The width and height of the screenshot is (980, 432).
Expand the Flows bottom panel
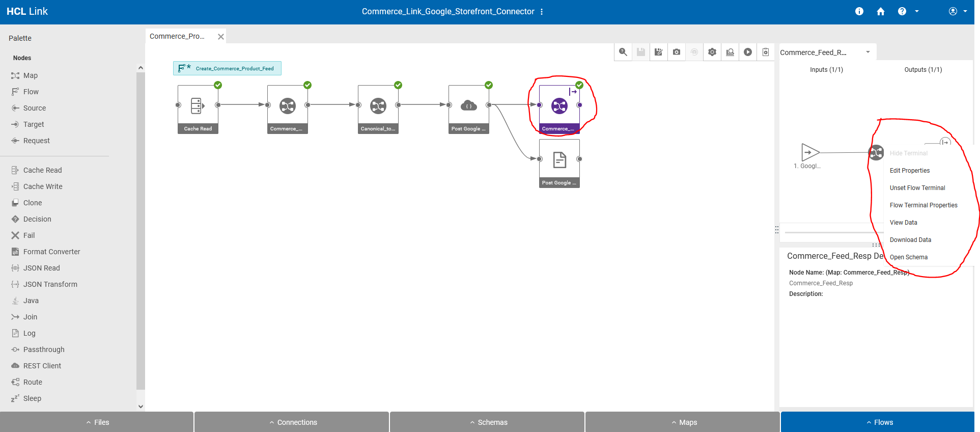(x=878, y=422)
